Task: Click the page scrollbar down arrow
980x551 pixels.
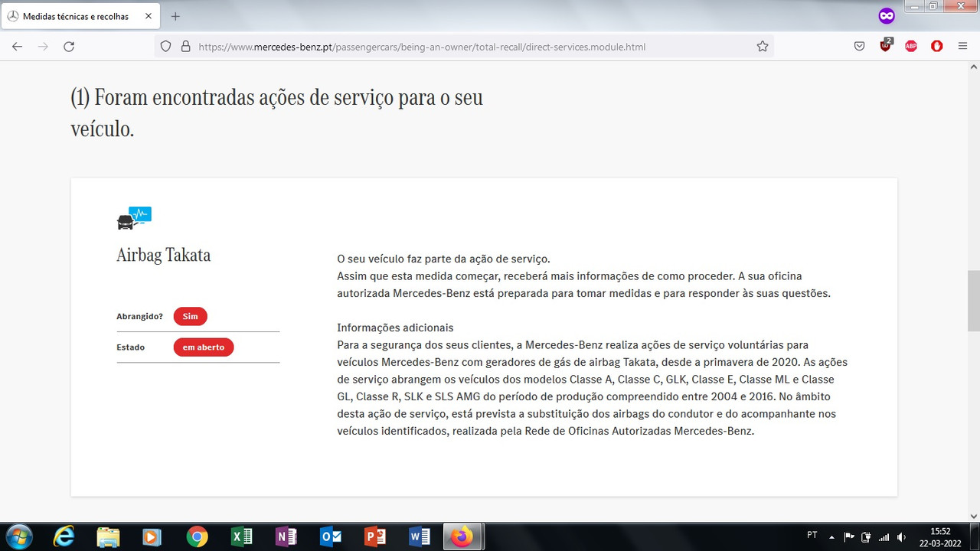Action: (x=973, y=517)
